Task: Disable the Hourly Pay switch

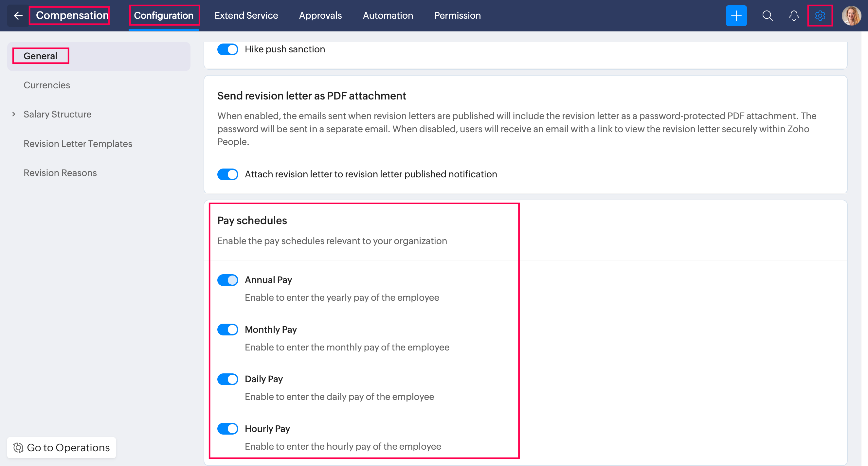Action: pos(227,429)
